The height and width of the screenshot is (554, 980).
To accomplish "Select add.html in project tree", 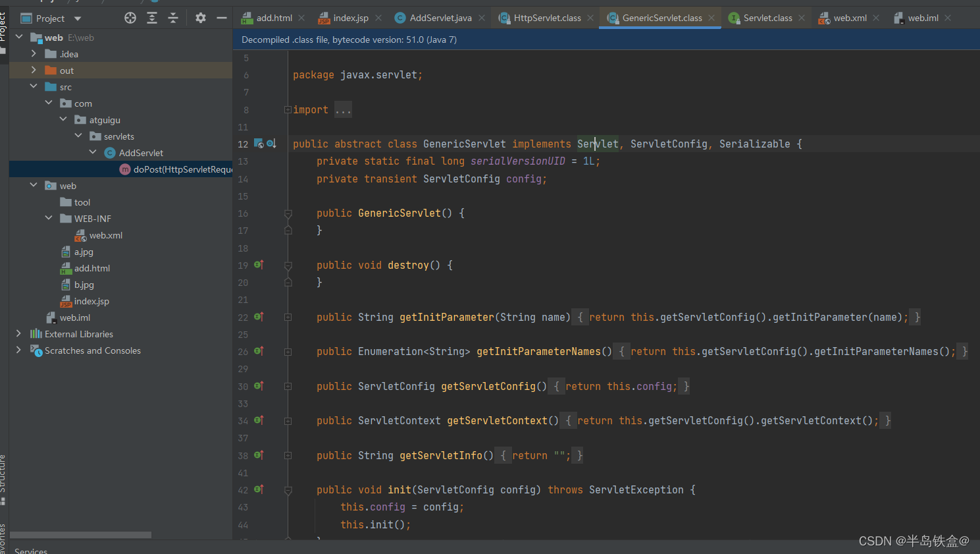I will click(x=85, y=268).
